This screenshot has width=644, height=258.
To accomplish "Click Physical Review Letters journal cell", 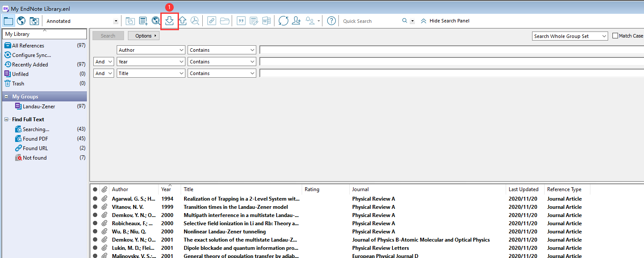I will coord(380,248).
